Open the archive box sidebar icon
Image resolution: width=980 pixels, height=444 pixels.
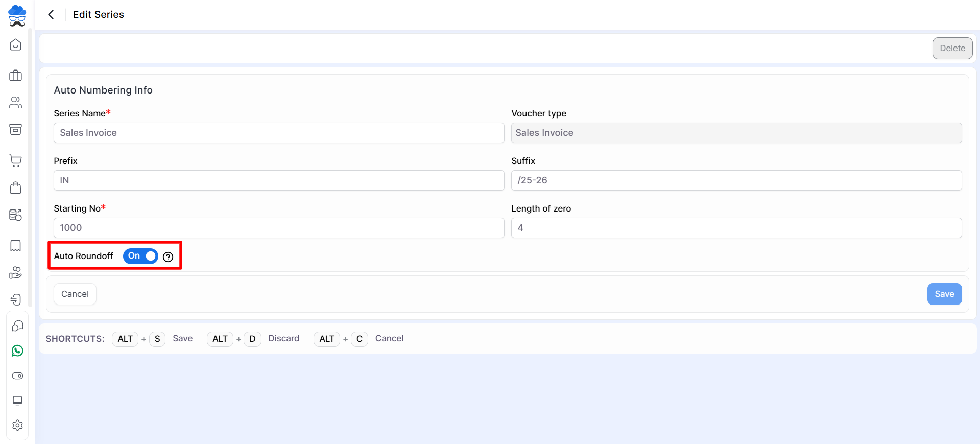point(16,129)
